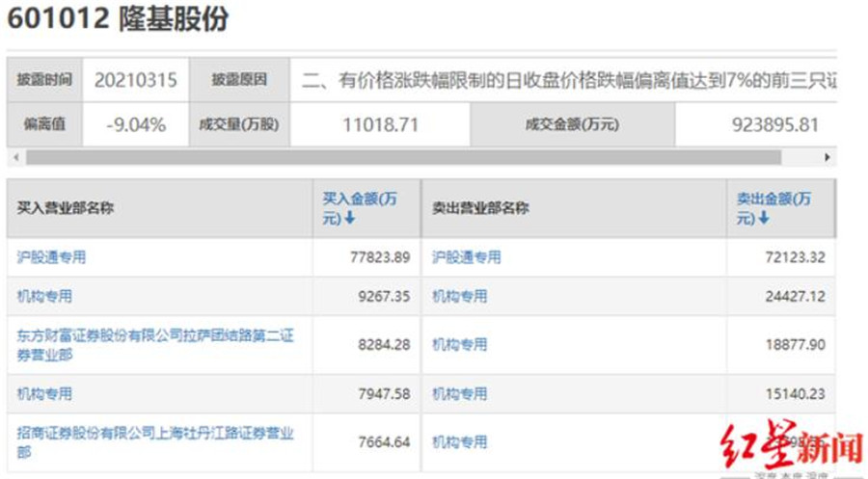Click buy-side 机构专用 with amount 9267.35
Image resolution: width=868 pixels, height=479 pixels.
44,297
